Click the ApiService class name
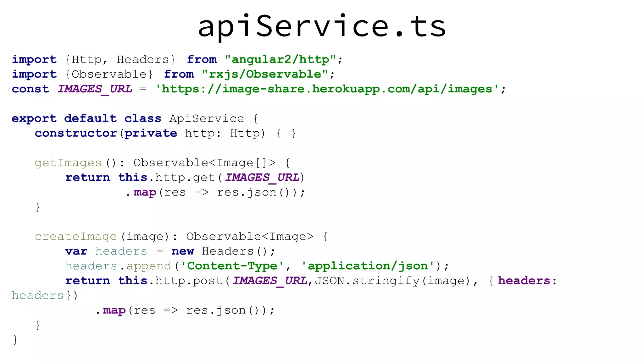 (206, 118)
